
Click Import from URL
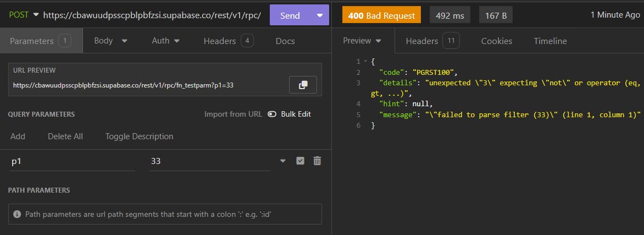tap(233, 114)
